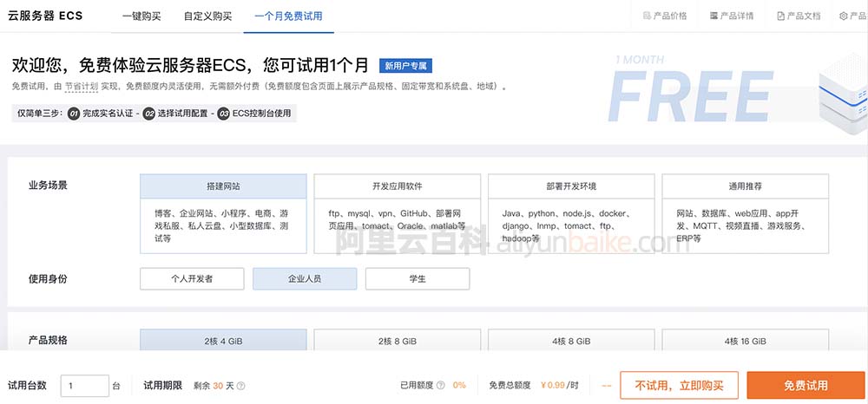Select the 2核 8 GiB spec

click(x=397, y=341)
